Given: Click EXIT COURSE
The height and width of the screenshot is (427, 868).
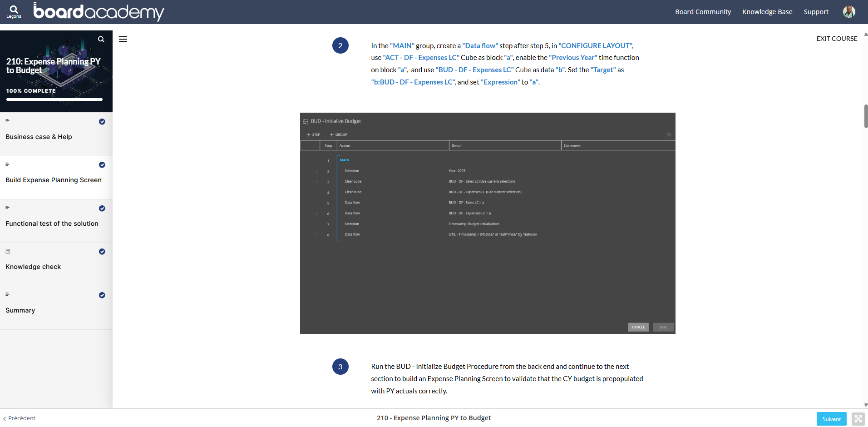Looking at the screenshot, I should tap(837, 39).
